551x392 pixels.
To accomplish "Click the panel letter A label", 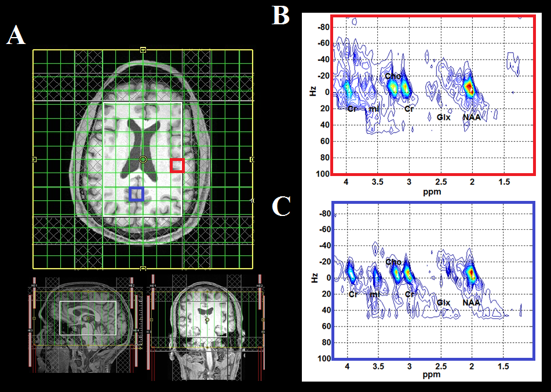I will pyautogui.click(x=16, y=36).
